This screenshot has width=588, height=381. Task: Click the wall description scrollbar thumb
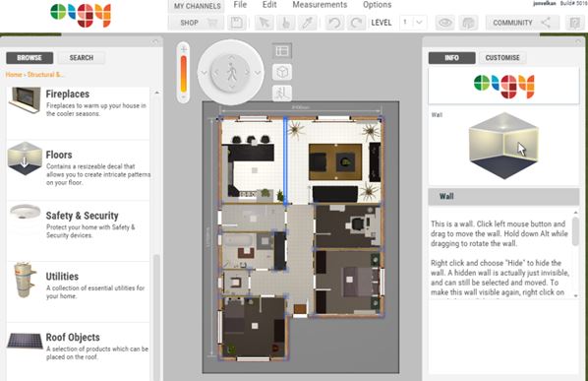click(576, 231)
